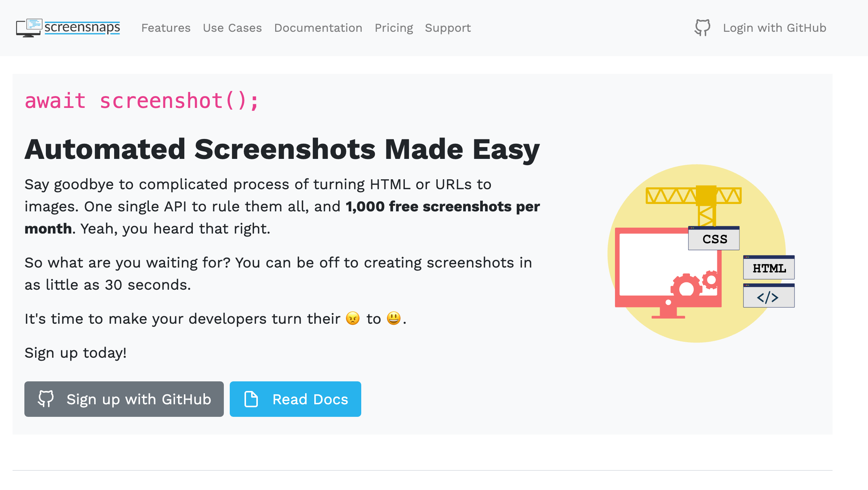Navigate to Documentation
Screen dimensions: 868x490
click(x=318, y=28)
